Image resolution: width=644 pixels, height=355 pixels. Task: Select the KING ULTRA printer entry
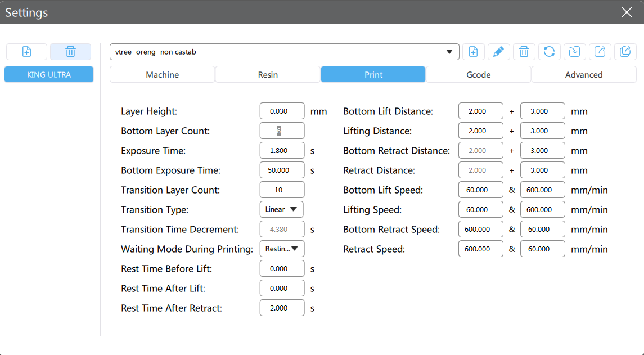(x=49, y=74)
